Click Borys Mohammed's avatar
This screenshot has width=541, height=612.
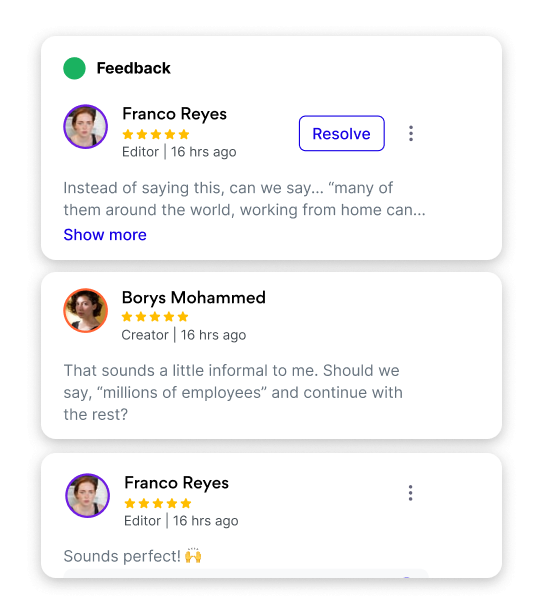click(x=85, y=310)
